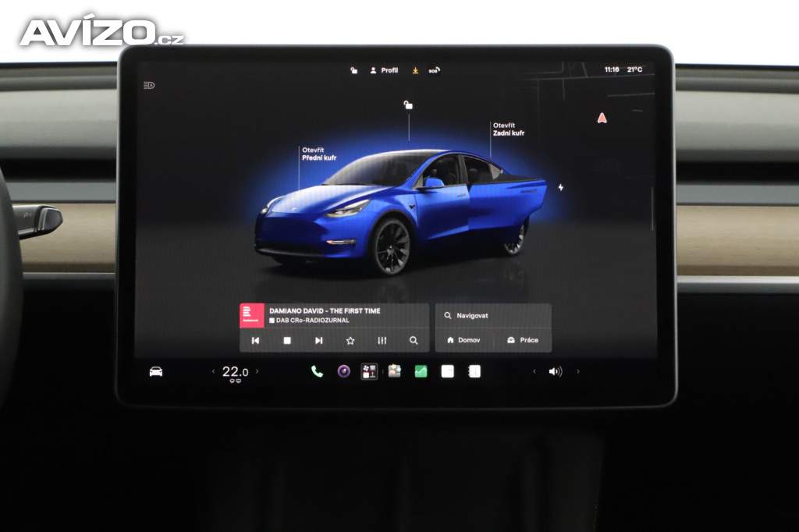Stop the radio playback
The height and width of the screenshot is (532, 799).
[287, 340]
